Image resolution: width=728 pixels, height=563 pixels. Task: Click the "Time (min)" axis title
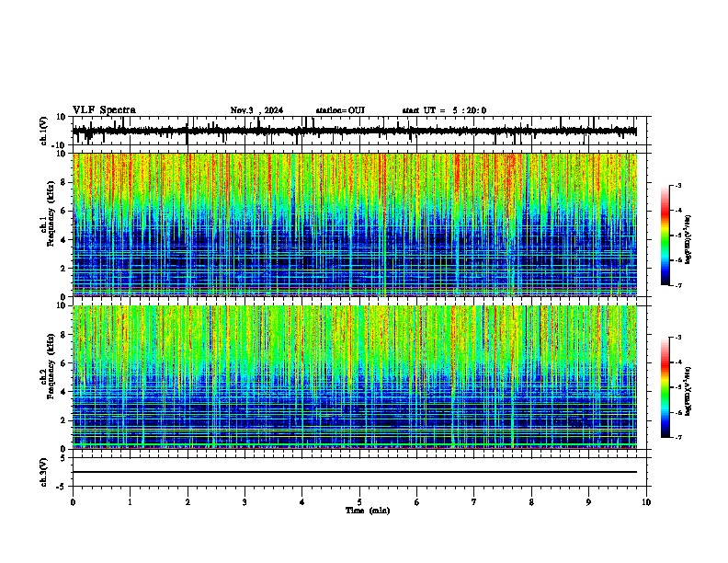coord(368,511)
